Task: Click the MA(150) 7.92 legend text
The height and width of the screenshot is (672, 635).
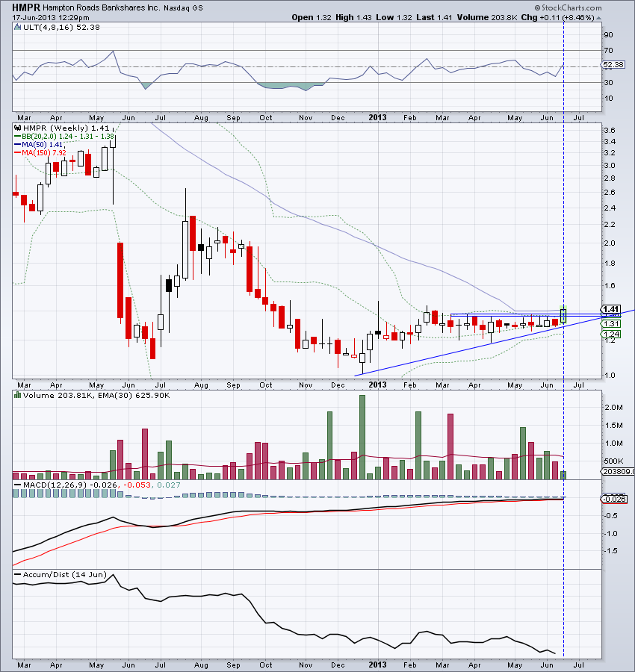Action: pos(44,152)
